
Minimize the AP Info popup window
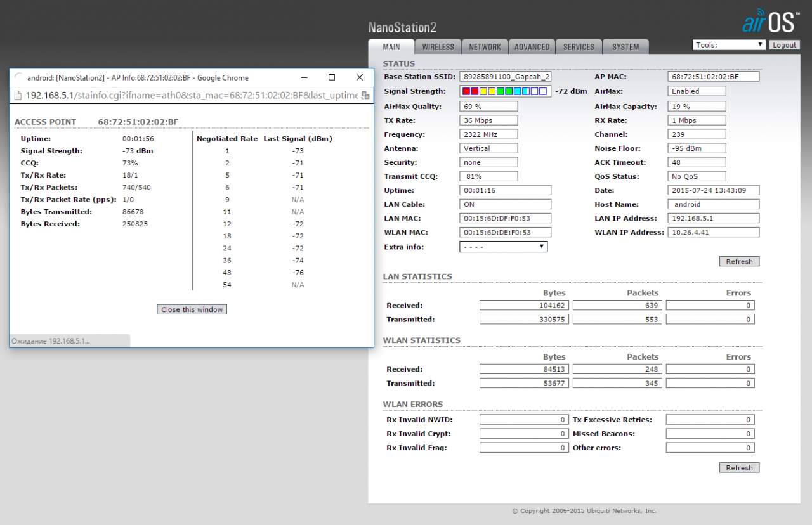(304, 77)
